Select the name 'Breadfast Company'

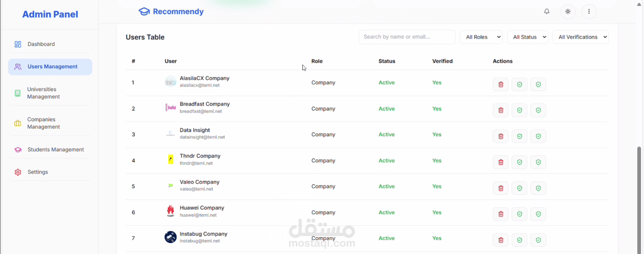pos(205,104)
